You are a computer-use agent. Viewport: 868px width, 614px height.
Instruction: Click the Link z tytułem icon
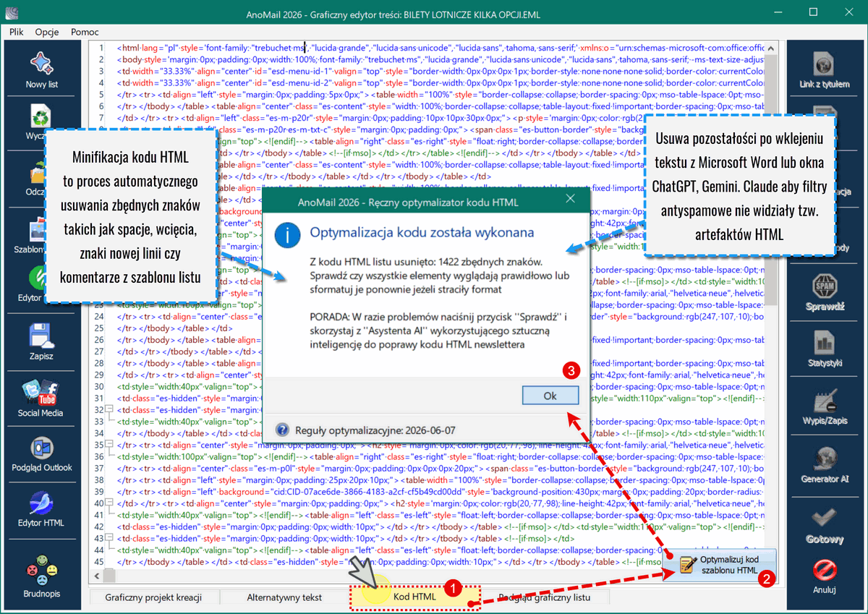[825, 64]
